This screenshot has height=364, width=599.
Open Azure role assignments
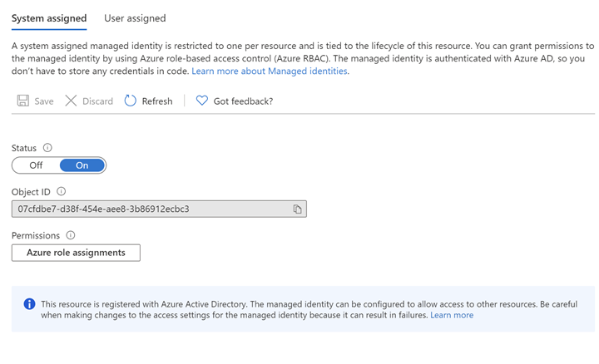(76, 253)
